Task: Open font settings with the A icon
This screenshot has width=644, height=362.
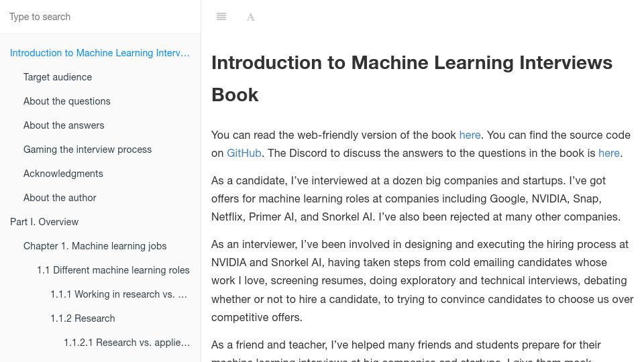Action: 250,17
